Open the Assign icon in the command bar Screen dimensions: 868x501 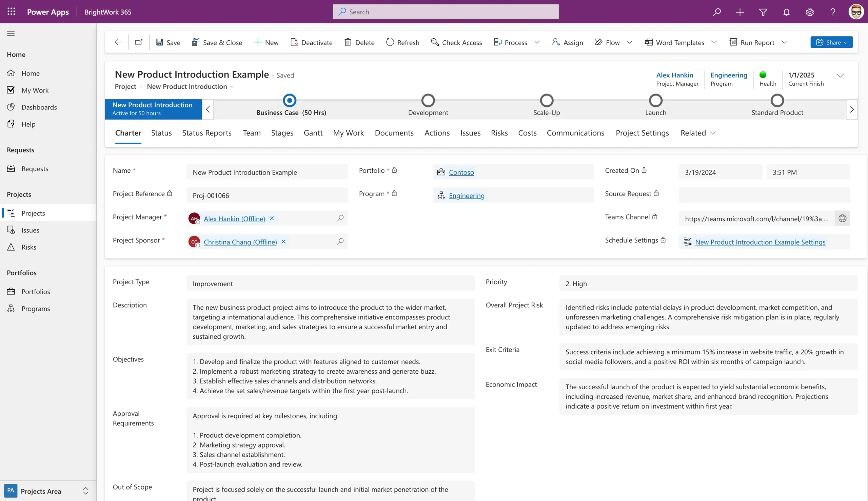pos(555,42)
